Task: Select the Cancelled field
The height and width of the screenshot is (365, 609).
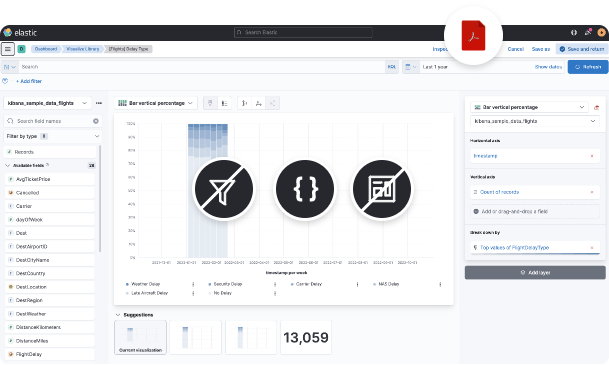Action: 50,193
